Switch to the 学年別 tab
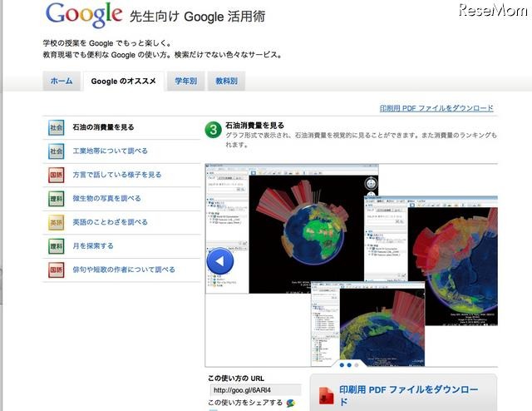This screenshot has width=532, height=411. click(x=185, y=81)
